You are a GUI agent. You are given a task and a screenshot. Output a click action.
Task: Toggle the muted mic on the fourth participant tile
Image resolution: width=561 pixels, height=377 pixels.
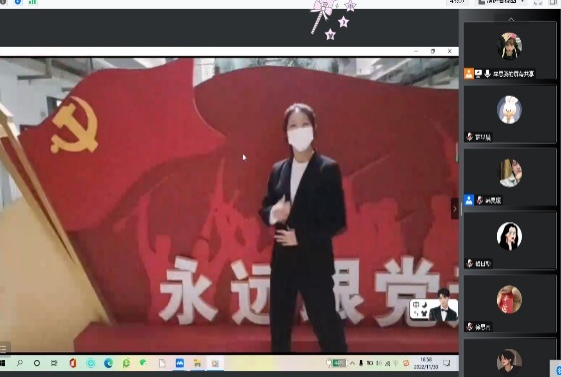[469, 264]
